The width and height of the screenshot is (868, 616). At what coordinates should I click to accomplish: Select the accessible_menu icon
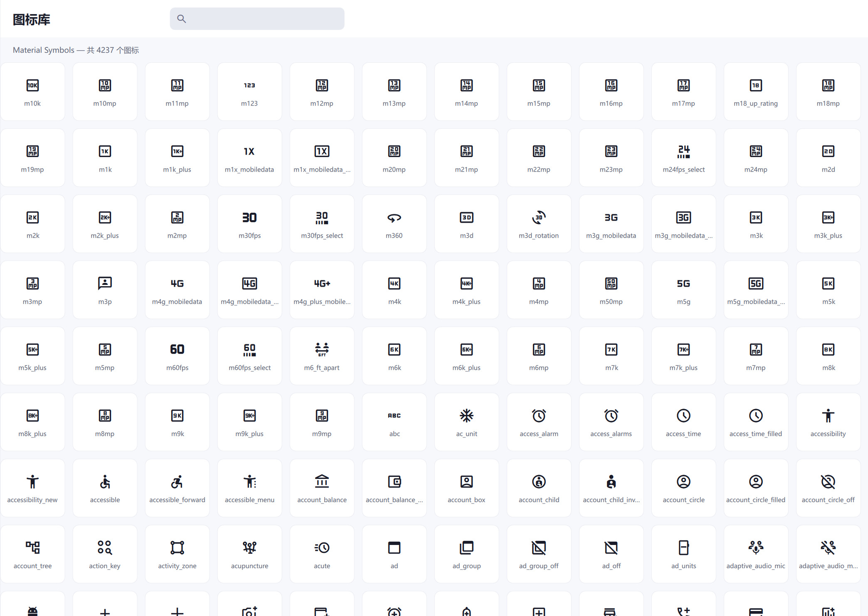(x=249, y=488)
